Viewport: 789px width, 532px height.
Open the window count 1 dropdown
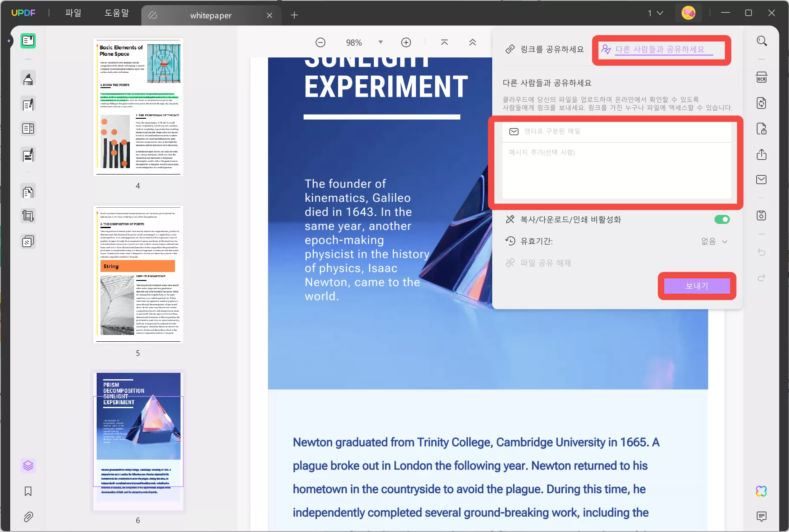click(656, 13)
